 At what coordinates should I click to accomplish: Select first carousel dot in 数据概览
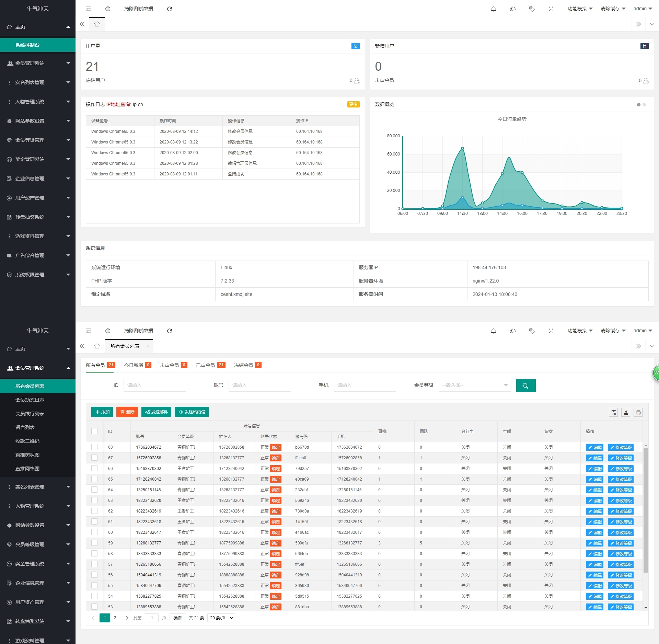coord(639,105)
